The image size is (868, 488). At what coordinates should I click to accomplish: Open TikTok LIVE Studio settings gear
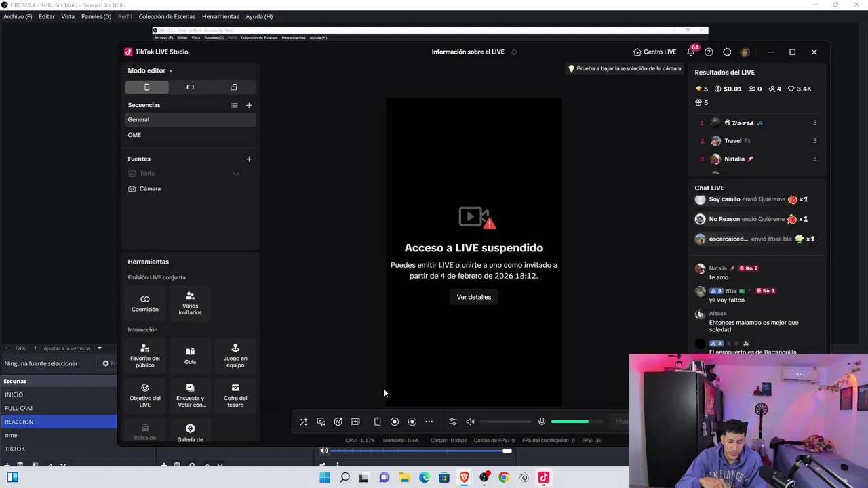coord(727,52)
